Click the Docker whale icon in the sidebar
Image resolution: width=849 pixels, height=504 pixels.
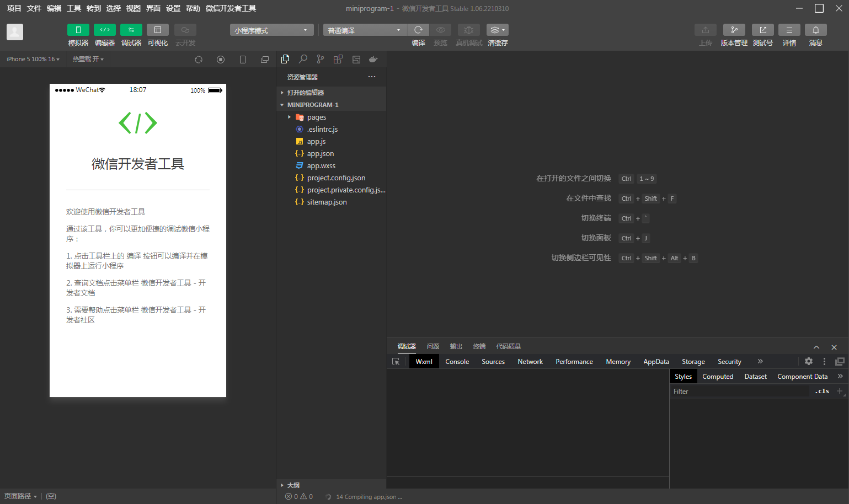click(373, 59)
